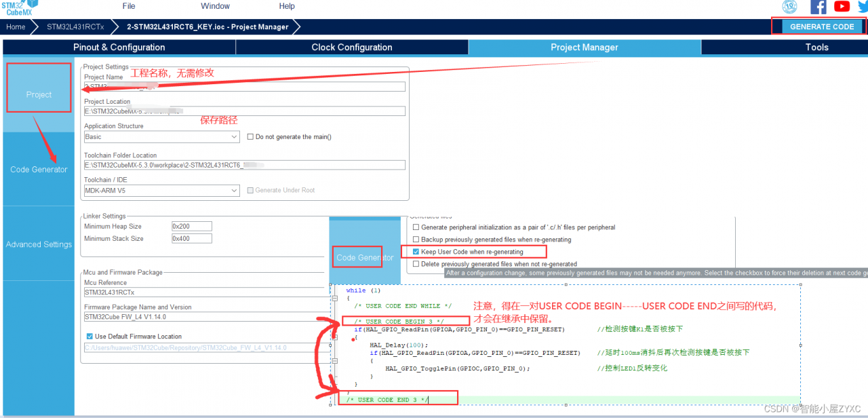Collapse the while (1) code fold marker
This screenshot has height=418, width=868.
[x=336, y=298]
